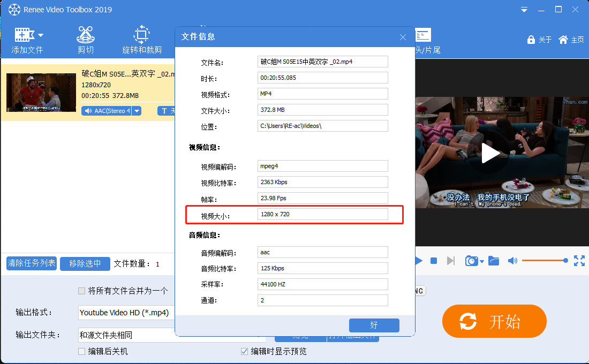The image size is (589, 364).
Task: Play the preview video center button
Action: pos(490,153)
